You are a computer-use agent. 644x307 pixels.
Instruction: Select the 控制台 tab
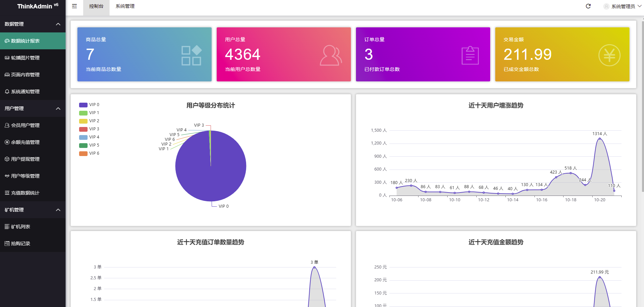click(x=96, y=6)
